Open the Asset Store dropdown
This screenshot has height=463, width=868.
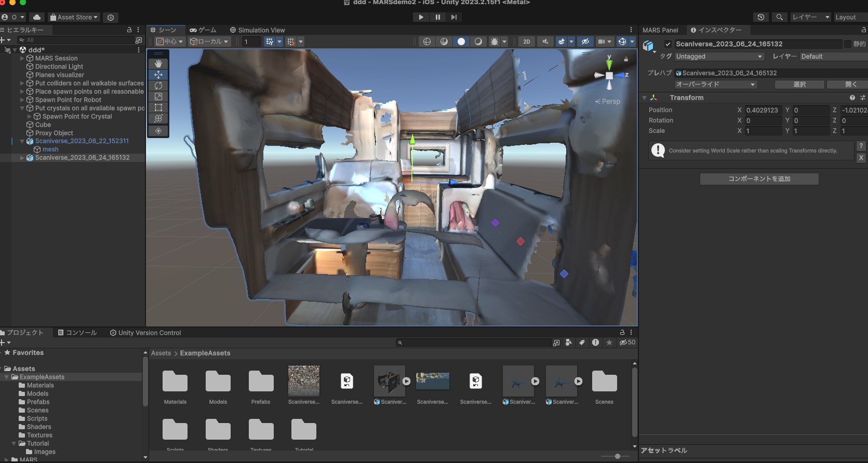[74, 17]
